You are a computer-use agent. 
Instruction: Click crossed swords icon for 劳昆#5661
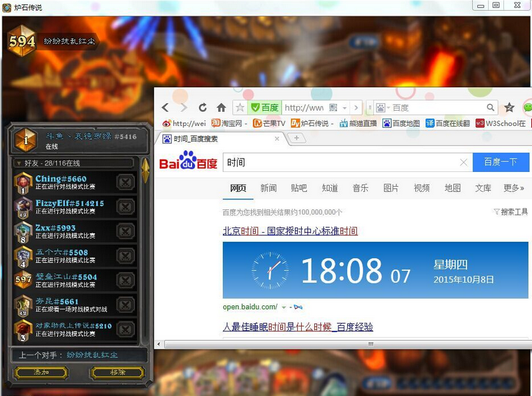[x=125, y=305]
